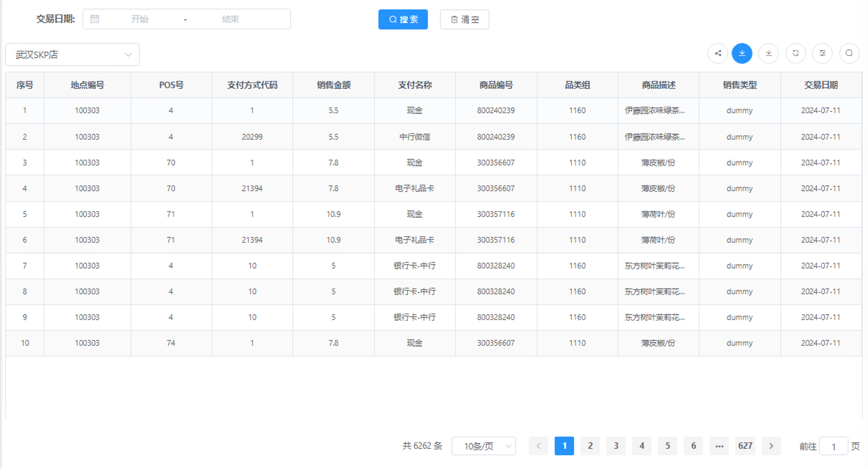Screen dimensions: 868x469
Task: Click the blue download icon
Action: 742,53
